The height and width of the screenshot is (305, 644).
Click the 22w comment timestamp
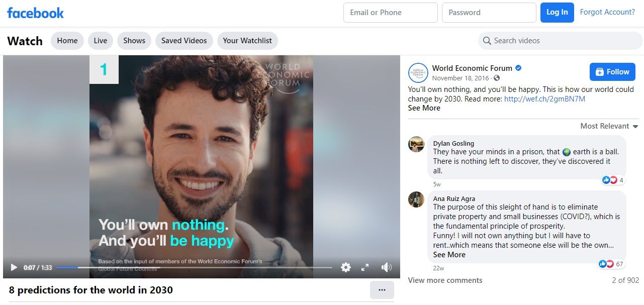pyautogui.click(x=438, y=268)
